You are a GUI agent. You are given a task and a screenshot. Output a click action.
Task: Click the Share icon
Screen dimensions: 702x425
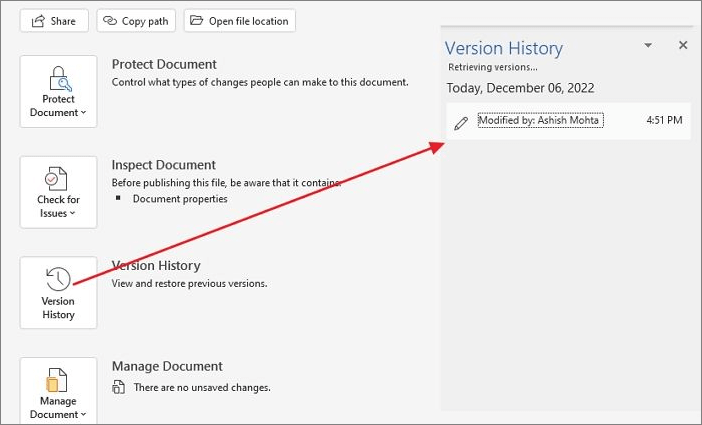coord(38,21)
